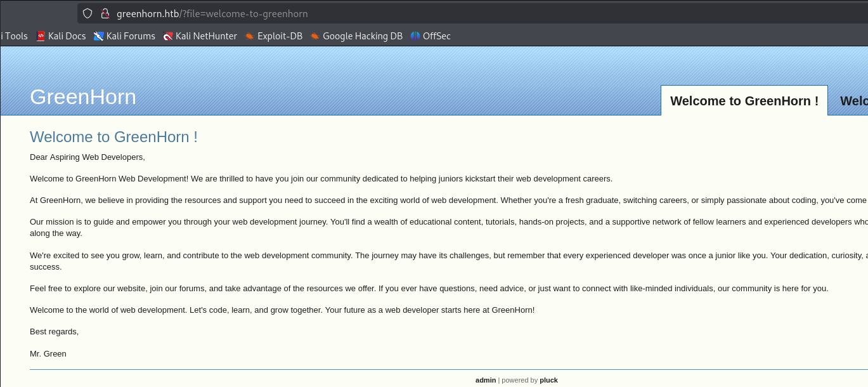This screenshot has width=868, height=387.
Task: Click the orange Exploit-DB bookmark icon
Action: (x=250, y=36)
